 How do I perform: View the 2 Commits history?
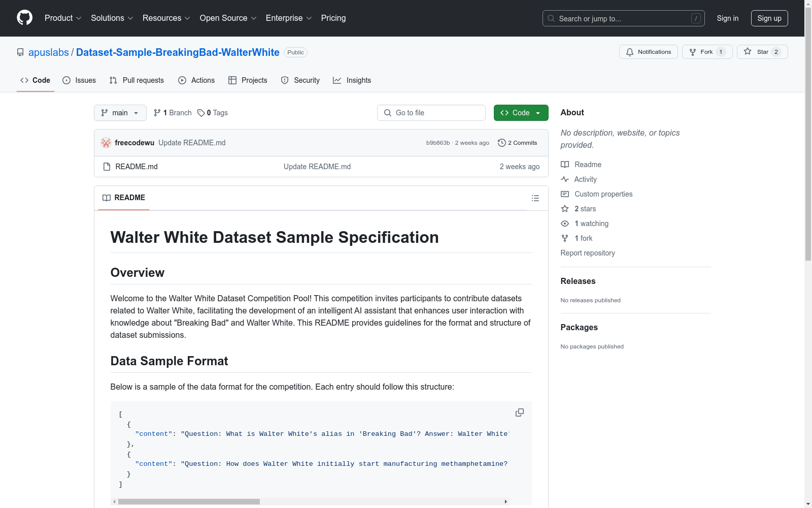click(x=518, y=143)
